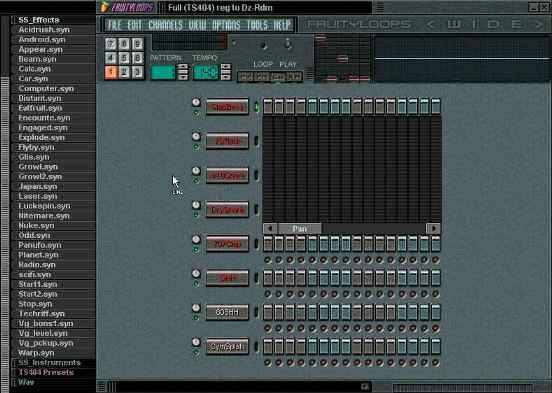
Task: Adjust the volume knob of the 808HH channel
Action: [x=196, y=308]
